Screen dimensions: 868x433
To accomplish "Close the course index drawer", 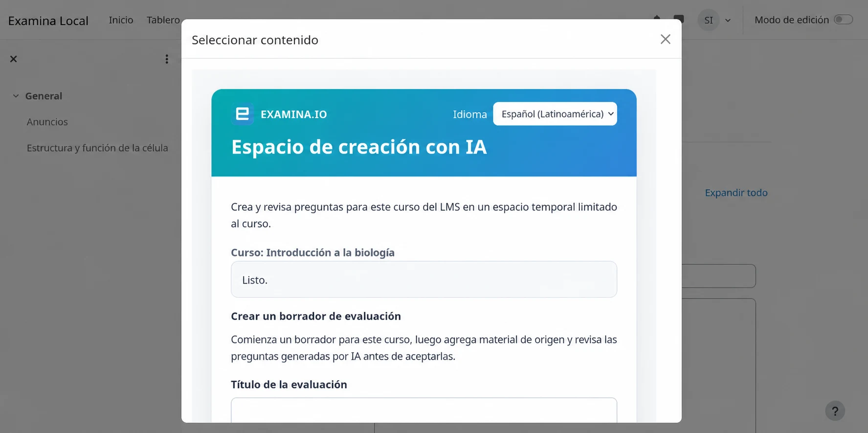I will pos(14,59).
